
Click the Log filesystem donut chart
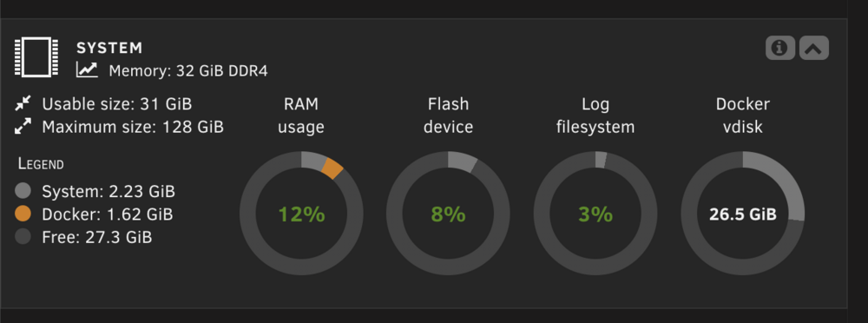coord(595,214)
